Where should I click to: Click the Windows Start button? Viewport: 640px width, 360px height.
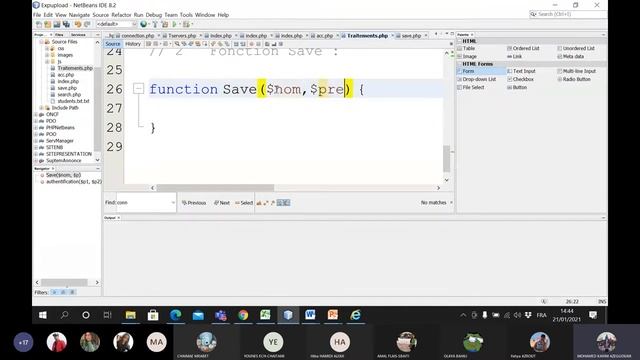[42, 315]
